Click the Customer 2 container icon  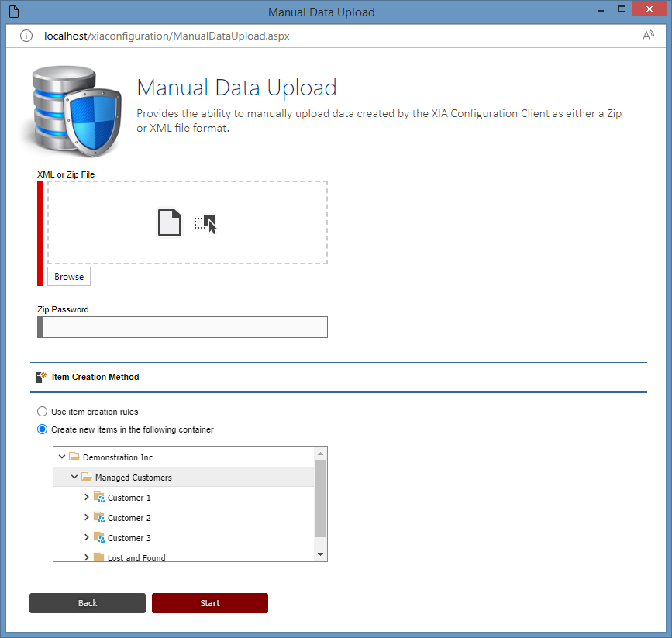pyautogui.click(x=99, y=518)
